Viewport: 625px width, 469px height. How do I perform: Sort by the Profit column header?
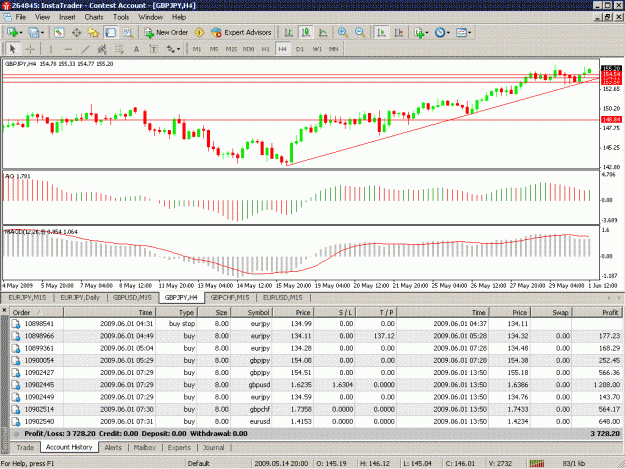597,313
